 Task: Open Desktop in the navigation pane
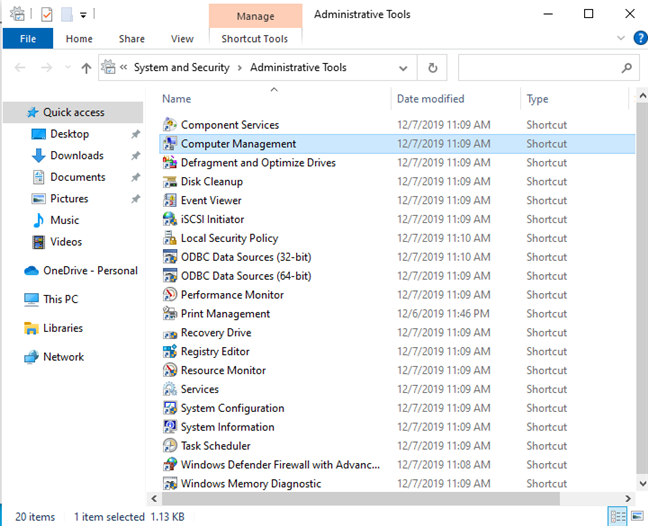point(69,134)
